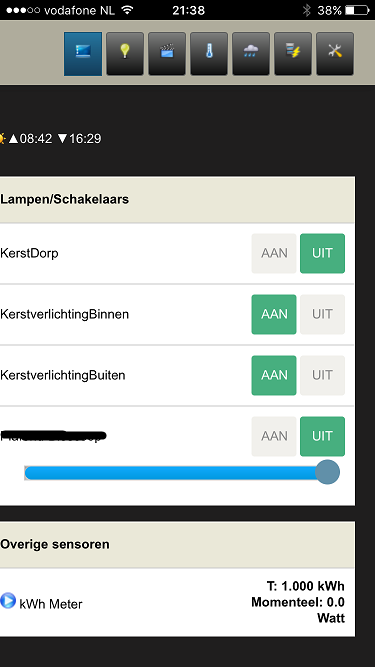Viewport: 375px width, 667px height.
Task: Switch KerstverlichtingBinnen on with AAN
Action: pyautogui.click(x=274, y=314)
